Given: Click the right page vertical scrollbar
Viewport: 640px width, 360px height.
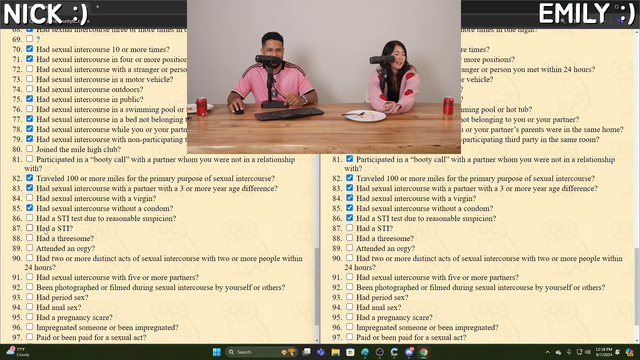Looking at the screenshot, I should click(x=637, y=288).
